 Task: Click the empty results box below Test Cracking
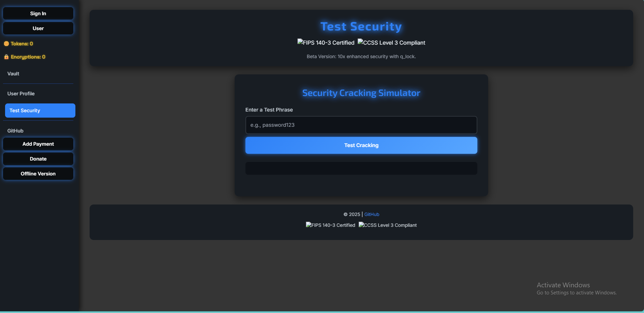click(x=361, y=168)
